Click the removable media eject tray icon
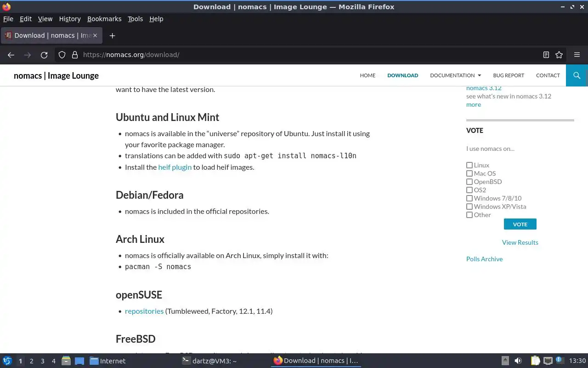Viewport: 588px width, 368px height. point(505,361)
